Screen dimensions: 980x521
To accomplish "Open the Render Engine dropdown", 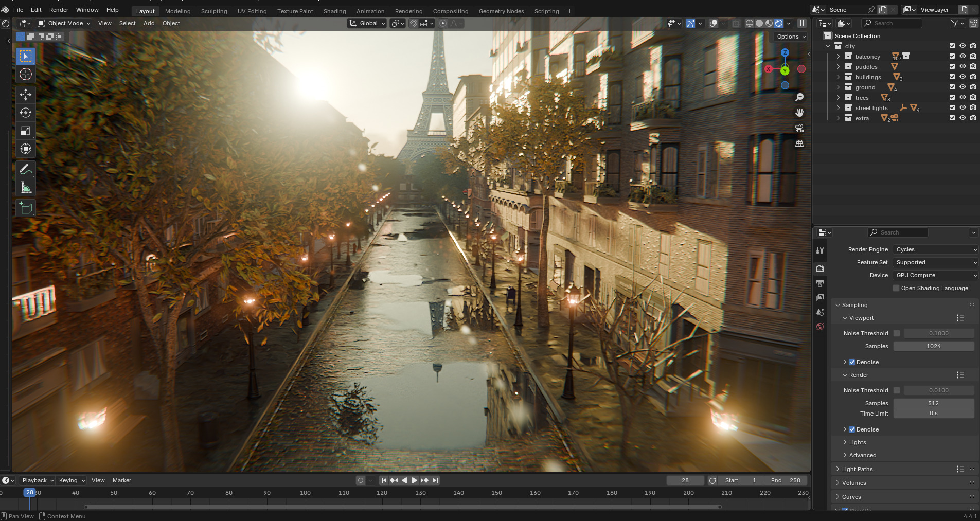I will coord(936,249).
